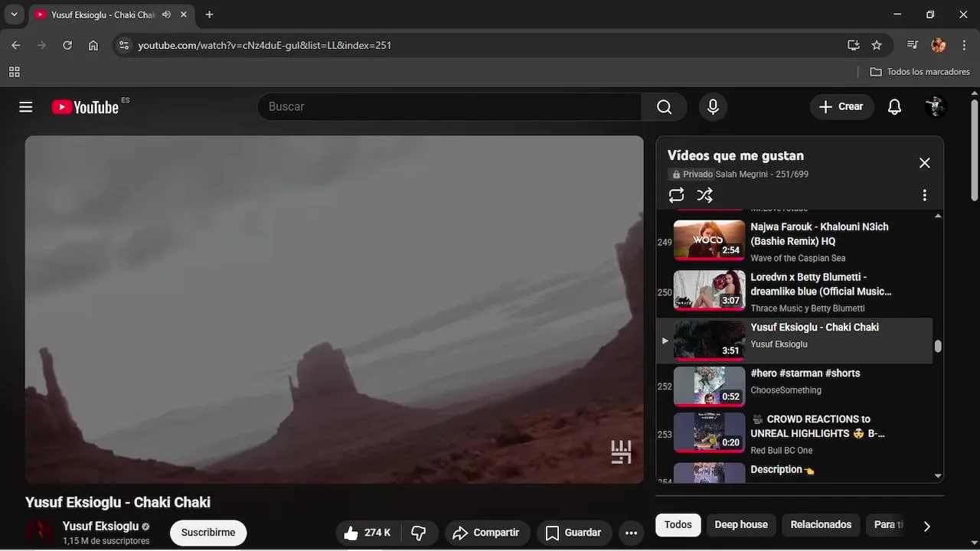Show more filter chips with the right arrow
Screen dimensions: 980x551
point(926,526)
